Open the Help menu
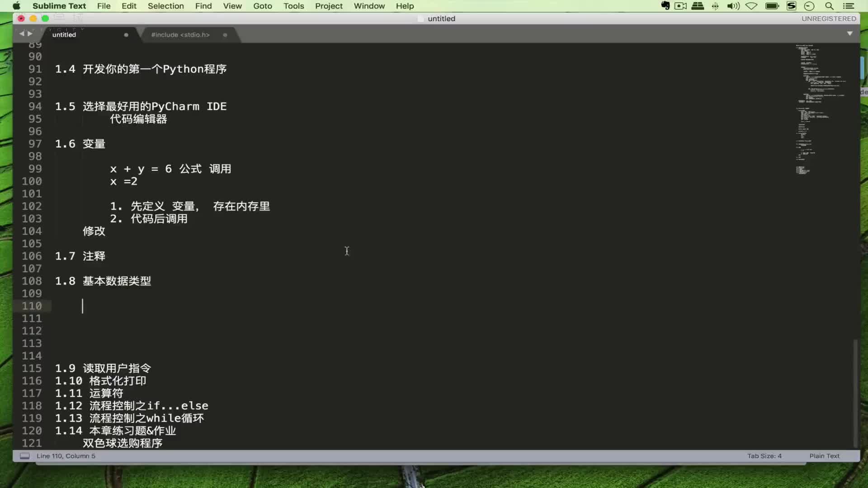The image size is (868, 488). 405,6
